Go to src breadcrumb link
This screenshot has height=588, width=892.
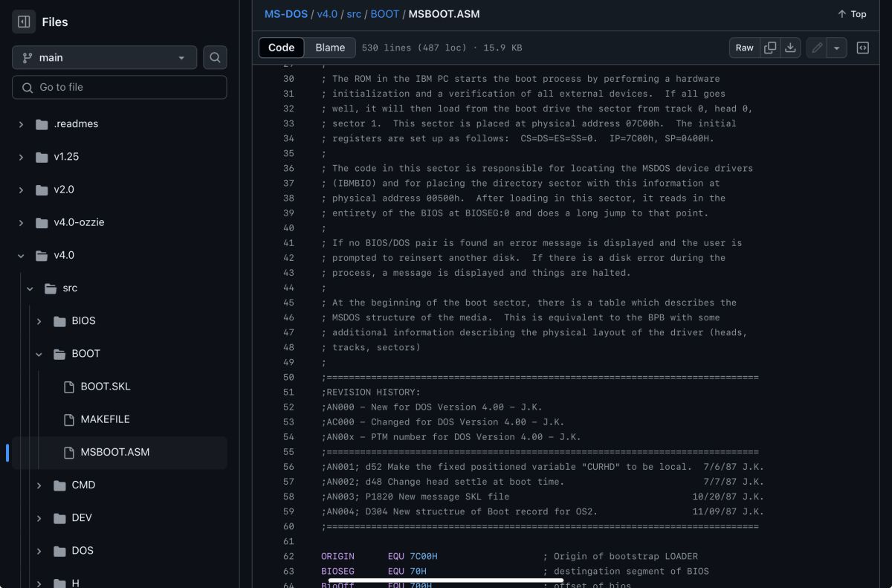354,14
